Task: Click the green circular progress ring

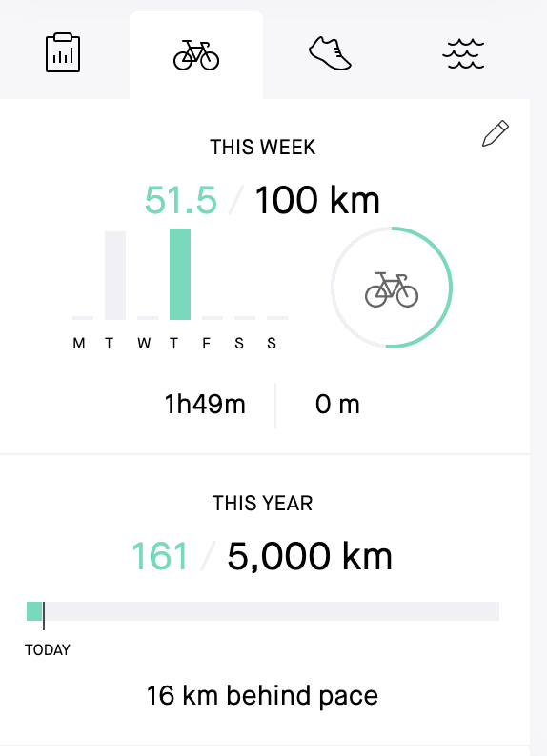Action: pyautogui.click(x=392, y=288)
